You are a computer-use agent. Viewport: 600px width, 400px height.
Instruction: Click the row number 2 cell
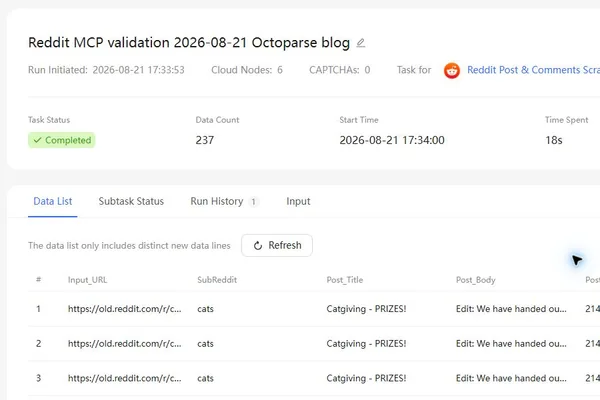point(39,344)
